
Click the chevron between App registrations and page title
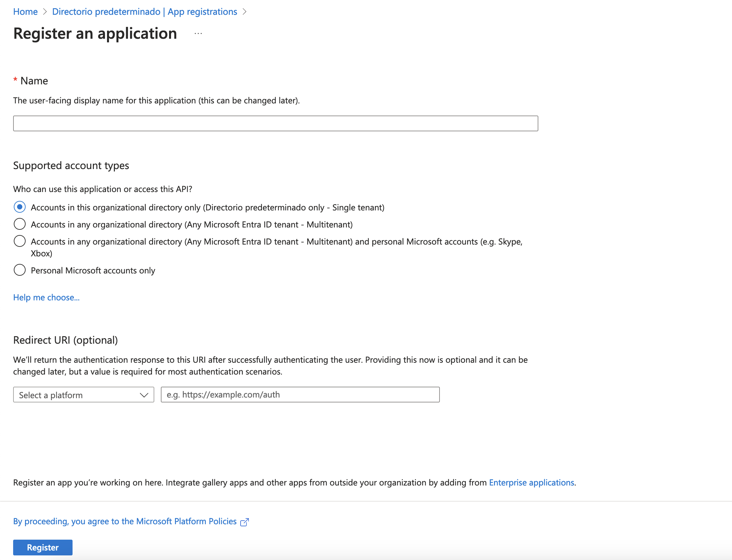pyautogui.click(x=245, y=11)
